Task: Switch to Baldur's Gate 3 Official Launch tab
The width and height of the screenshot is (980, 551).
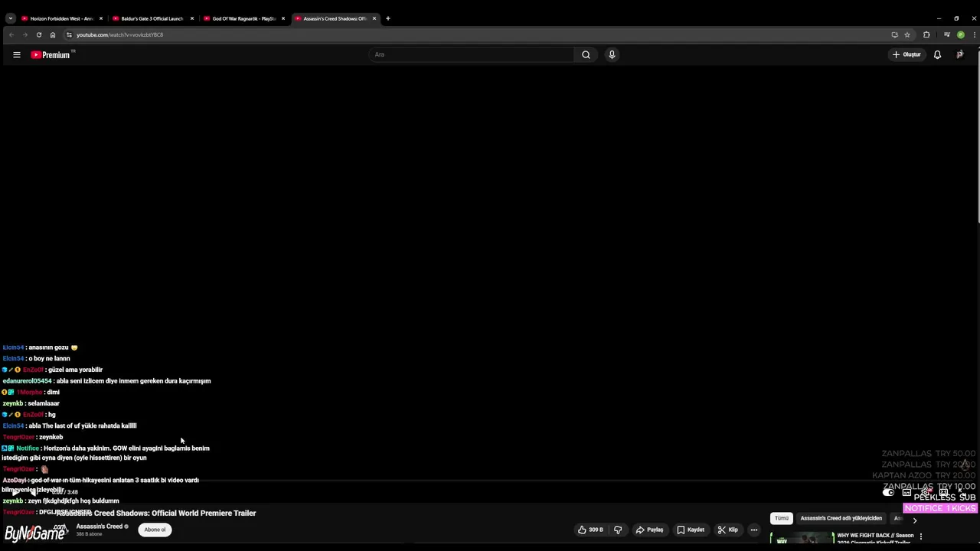Action: (152, 18)
